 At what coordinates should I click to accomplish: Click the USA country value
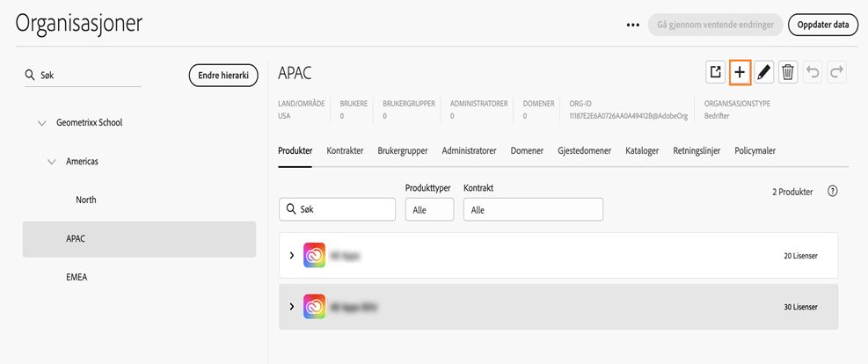coord(285,116)
